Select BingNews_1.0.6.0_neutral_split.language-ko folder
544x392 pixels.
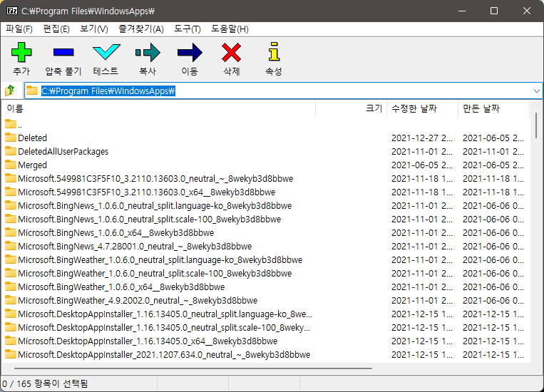point(155,206)
